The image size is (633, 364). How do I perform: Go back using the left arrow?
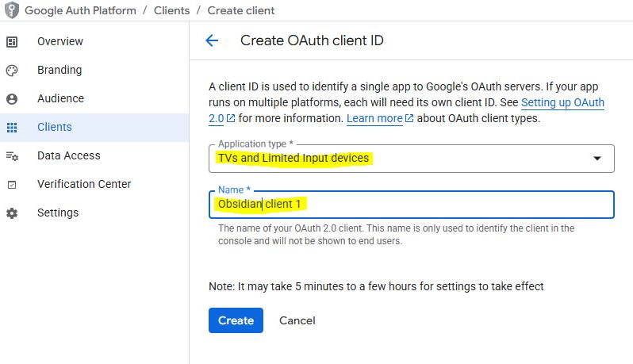[212, 40]
